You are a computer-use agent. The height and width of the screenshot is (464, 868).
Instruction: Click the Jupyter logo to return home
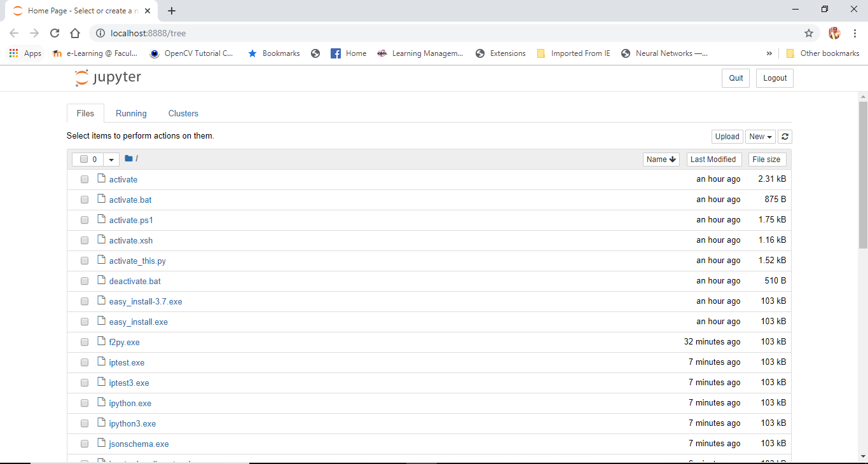tap(107, 77)
